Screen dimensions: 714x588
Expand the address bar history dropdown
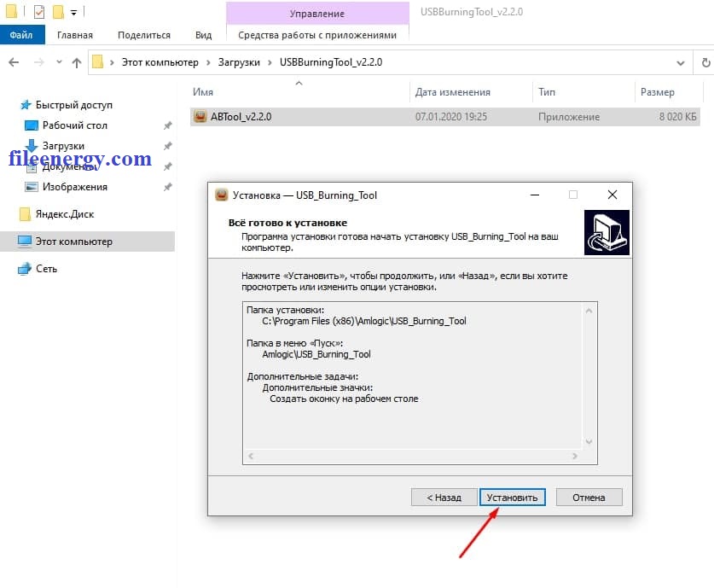680,63
